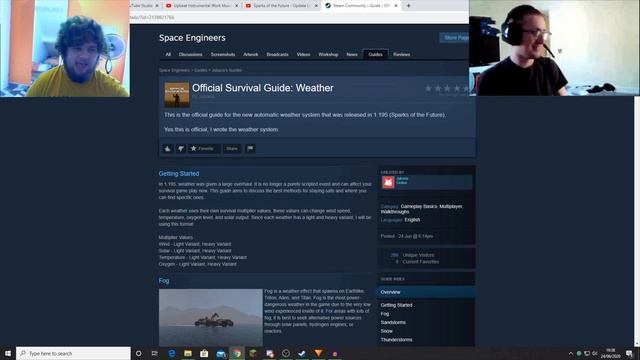Image resolution: width=640 pixels, height=360 pixels.
Task: Open the All hub tab
Action: pos(168,54)
